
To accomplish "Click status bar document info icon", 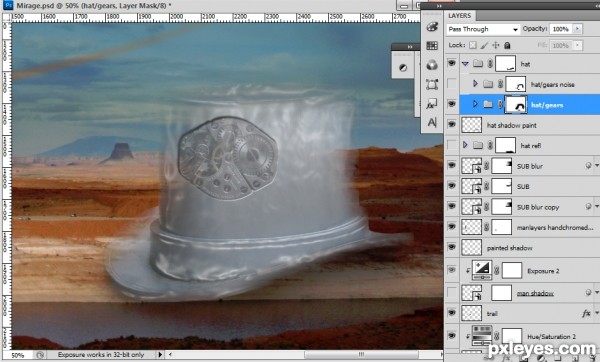I will click(x=40, y=355).
